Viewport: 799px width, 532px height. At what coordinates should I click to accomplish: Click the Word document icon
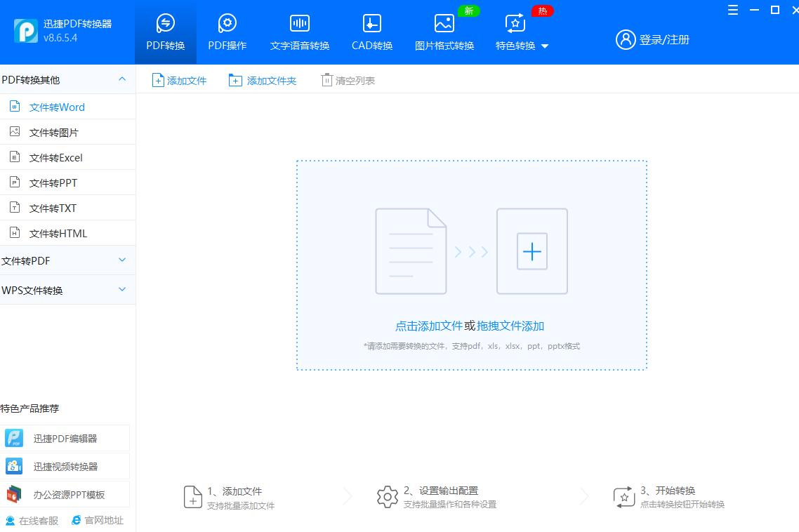point(15,107)
